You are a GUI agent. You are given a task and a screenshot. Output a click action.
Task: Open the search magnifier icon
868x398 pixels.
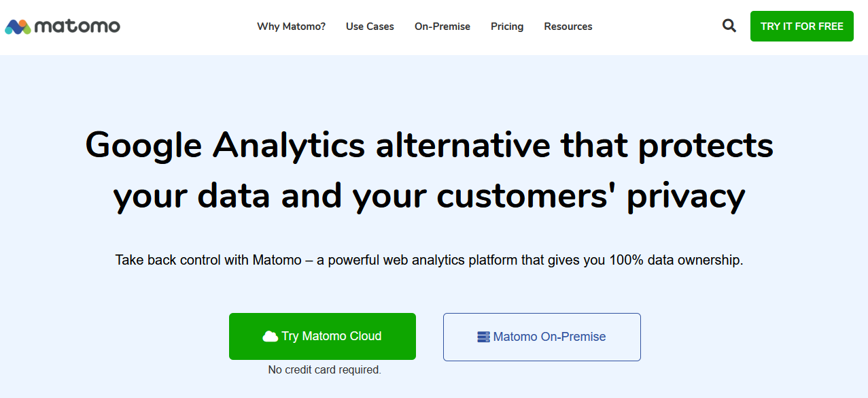click(x=729, y=26)
